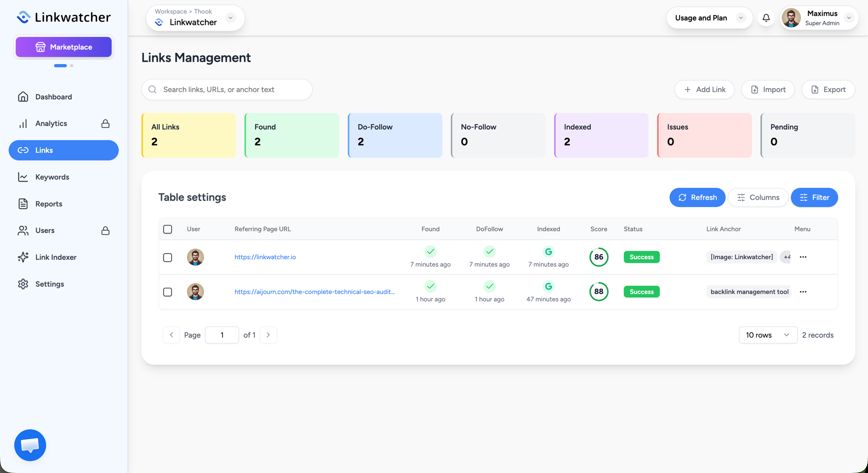Image resolution: width=868 pixels, height=473 pixels.
Task: Click the search magnifier icon
Action: click(152, 89)
